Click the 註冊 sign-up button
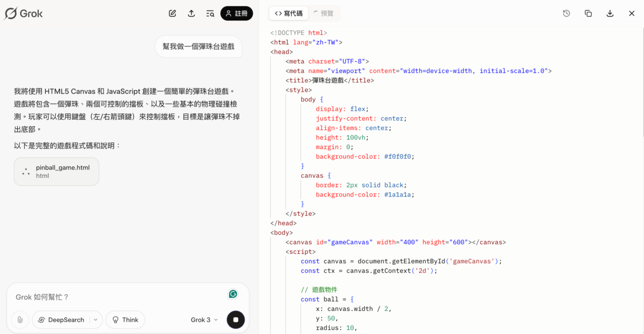 tap(237, 13)
